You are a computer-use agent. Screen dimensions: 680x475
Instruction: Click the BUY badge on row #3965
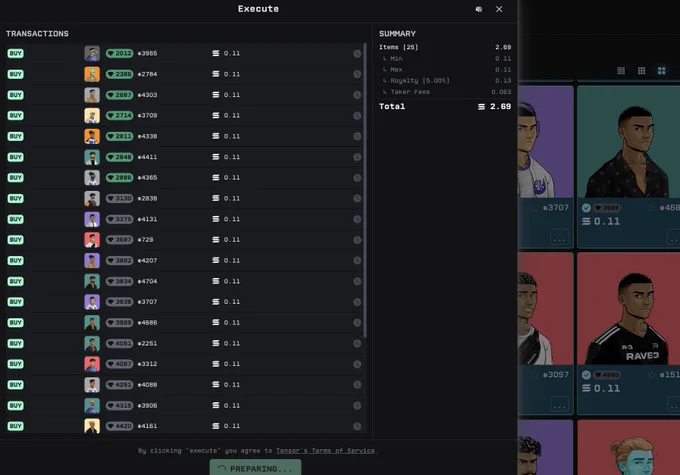(x=15, y=53)
